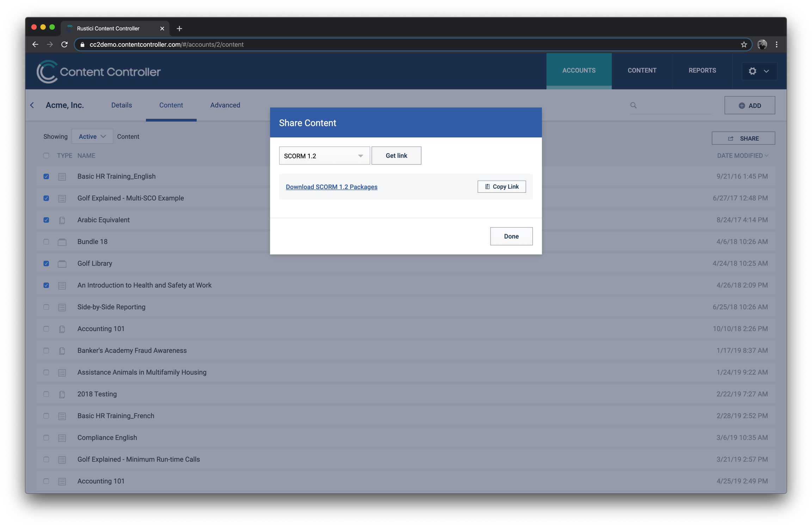Viewport: 812px width, 527px height.
Task: Click the type icon for Basic HR Training_English
Action: tap(62, 176)
